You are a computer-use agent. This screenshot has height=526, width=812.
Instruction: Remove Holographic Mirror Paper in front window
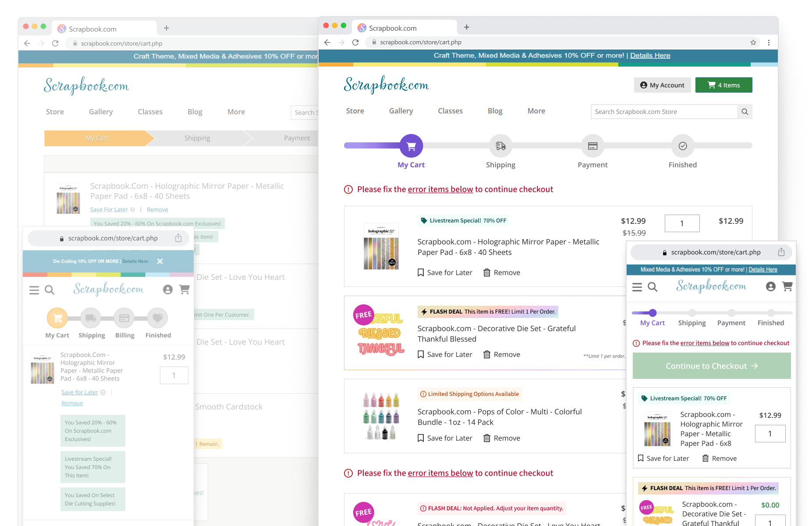502,272
